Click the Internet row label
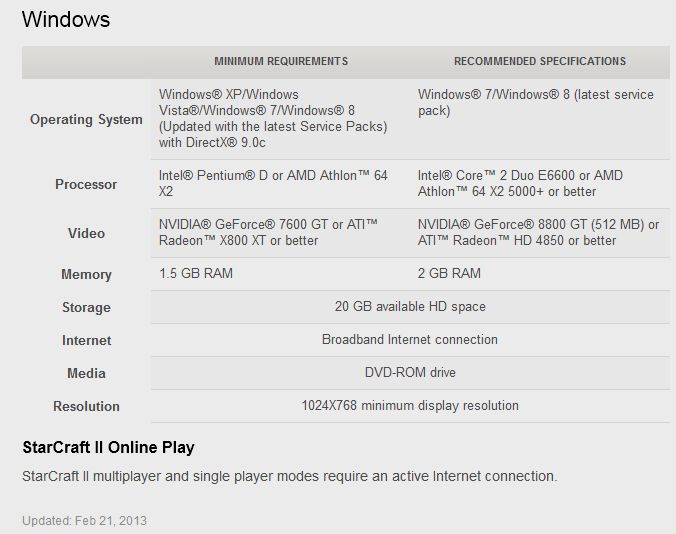The image size is (676, 534). [86, 340]
